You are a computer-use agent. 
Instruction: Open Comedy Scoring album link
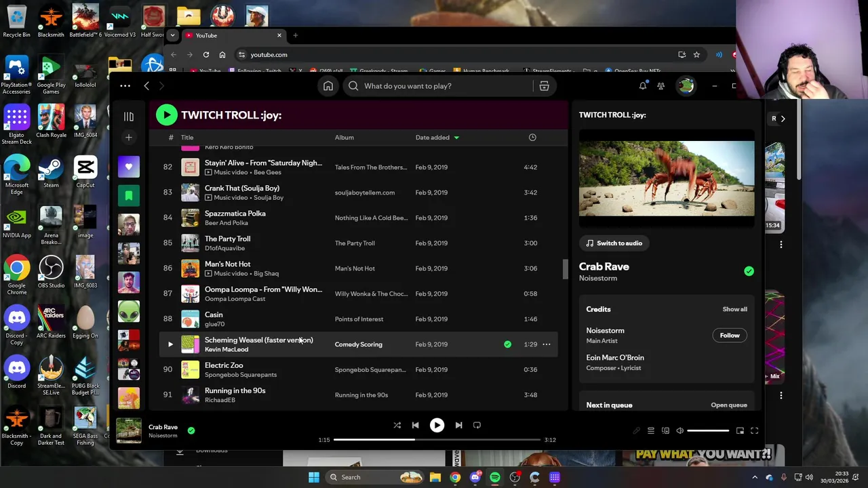point(358,344)
